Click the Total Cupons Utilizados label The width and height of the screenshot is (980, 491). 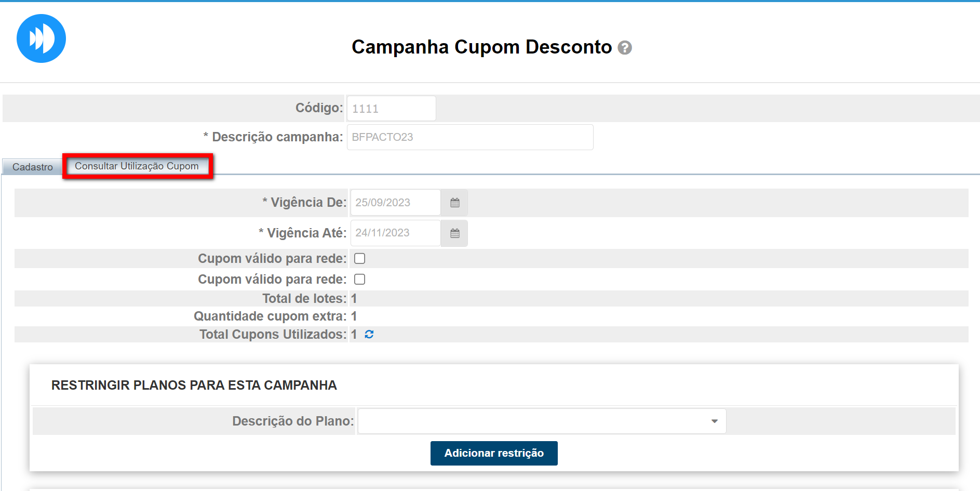[273, 335]
